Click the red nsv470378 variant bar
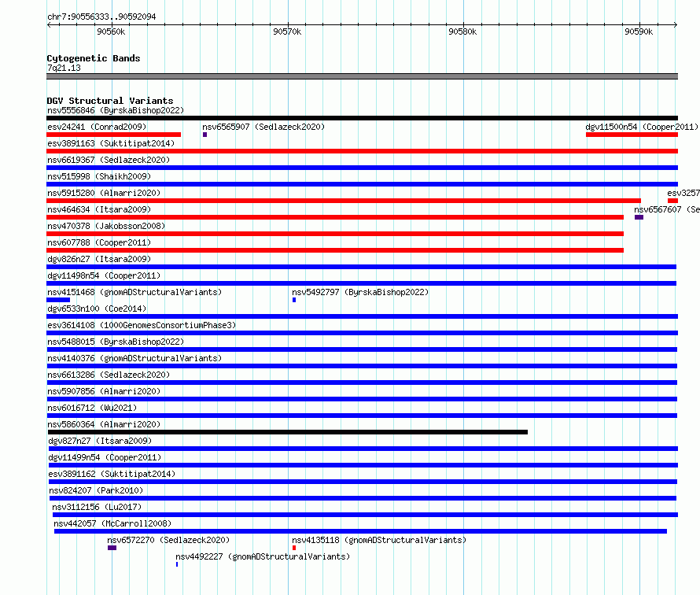Image resolution: width=700 pixels, height=595 pixels. point(335,234)
